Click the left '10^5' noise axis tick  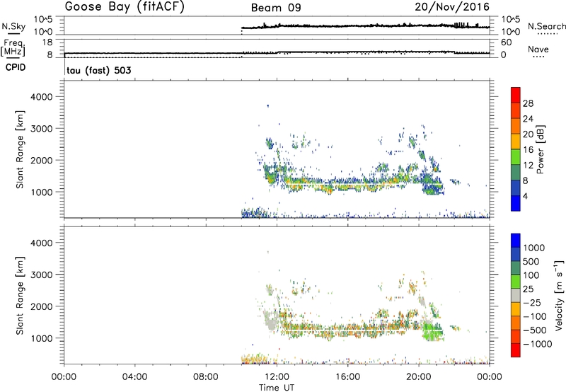pos(43,20)
